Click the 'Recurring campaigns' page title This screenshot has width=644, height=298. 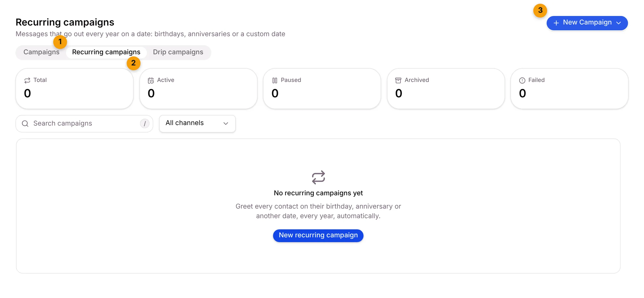pyautogui.click(x=65, y=22)
